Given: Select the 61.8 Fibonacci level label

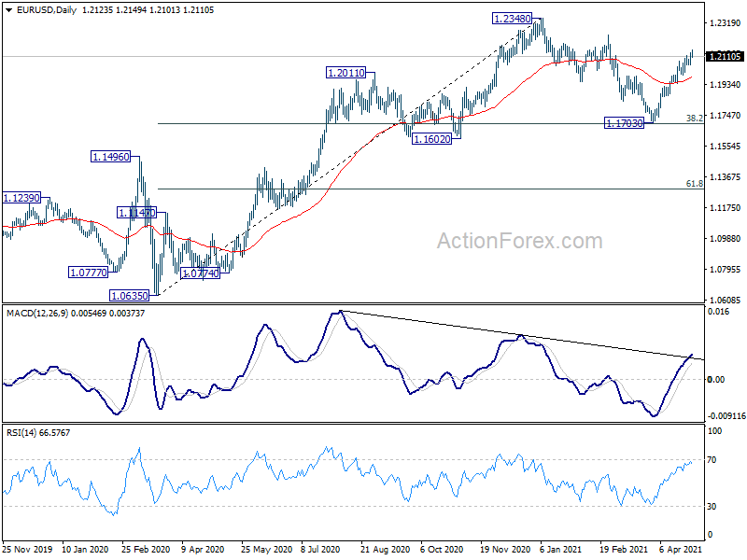Looking at the screenshot, I should pyautogui.click(x=694, y=183).
